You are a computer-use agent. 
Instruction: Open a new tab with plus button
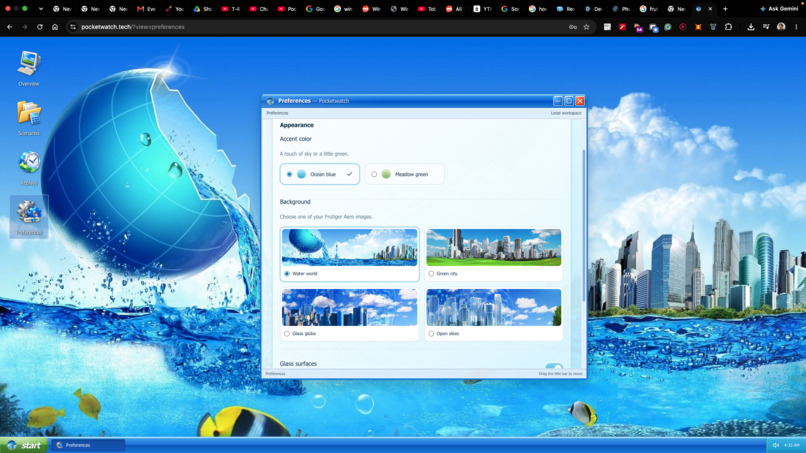click(x=725, y=9)
